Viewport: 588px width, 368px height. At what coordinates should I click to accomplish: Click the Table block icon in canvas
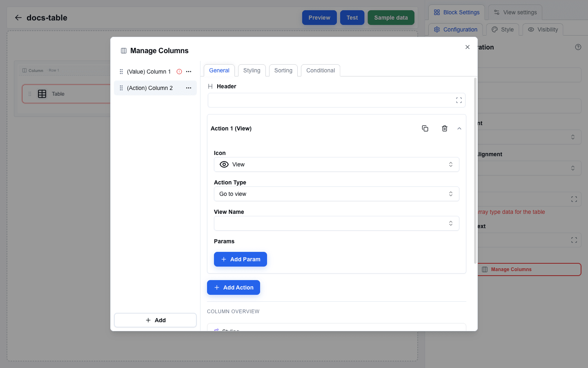tap(42, 94)
